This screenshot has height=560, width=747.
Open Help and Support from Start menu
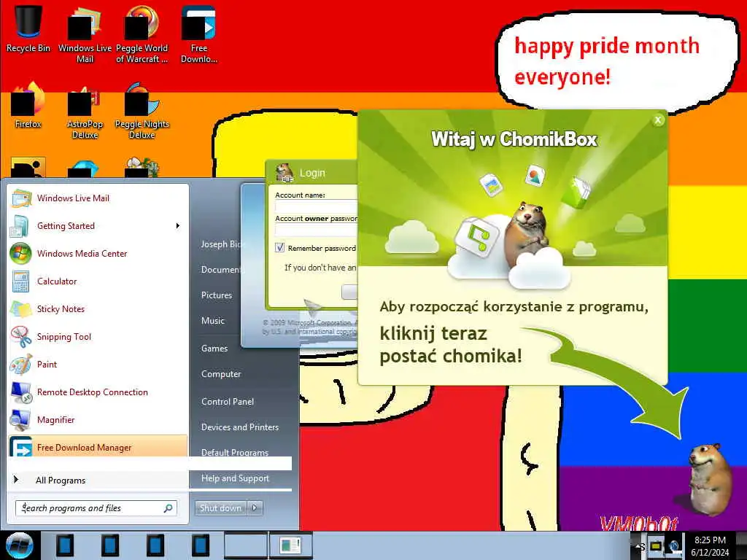click(x=235, y=478)
